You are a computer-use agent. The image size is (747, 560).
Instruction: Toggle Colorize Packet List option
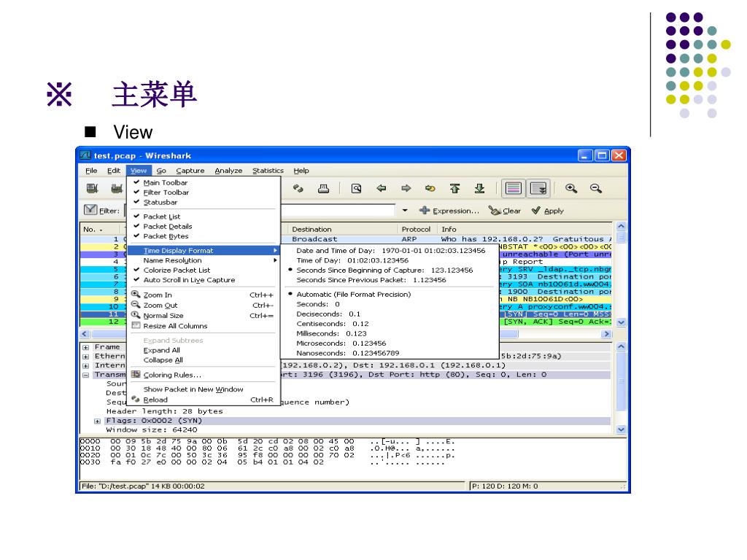pyautogui.click(x=177, y=270)
